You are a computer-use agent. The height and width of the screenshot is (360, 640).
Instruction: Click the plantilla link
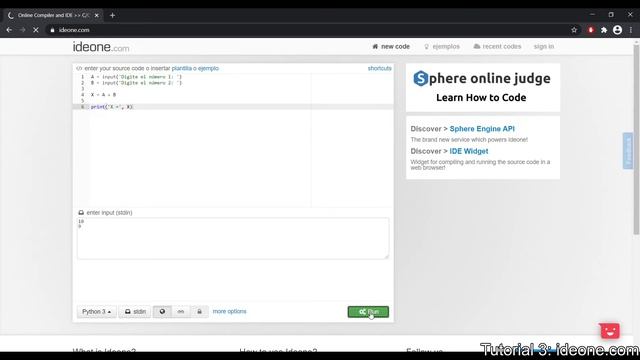tap(182, 68)
